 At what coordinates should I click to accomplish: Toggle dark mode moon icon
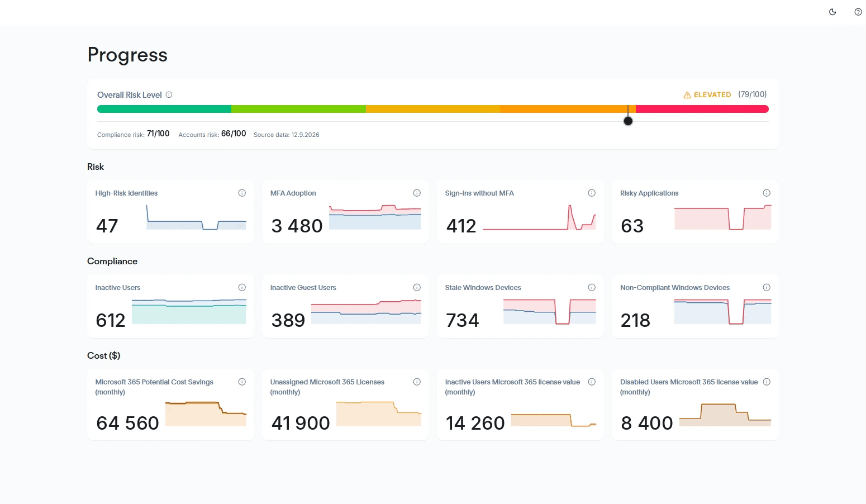coord(832,12)
